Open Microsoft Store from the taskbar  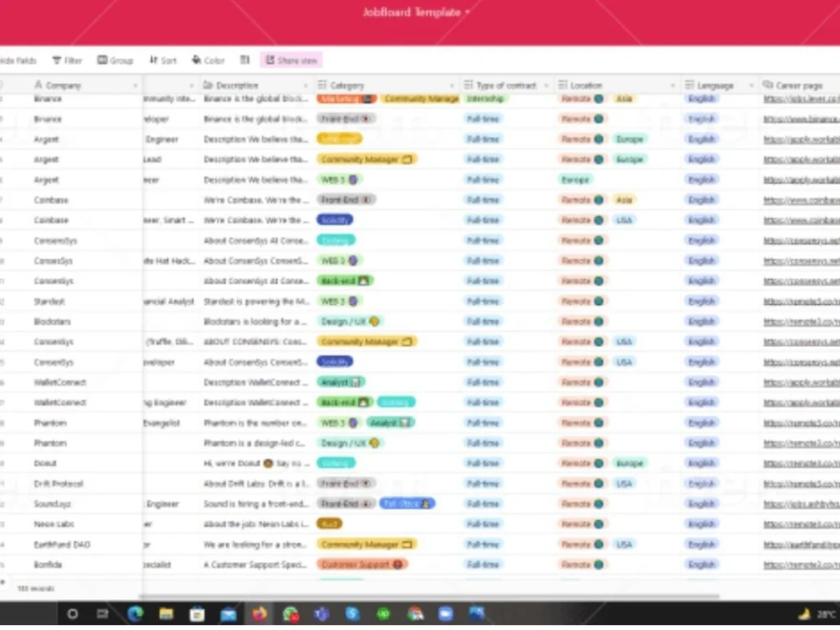tap(197, 614)
